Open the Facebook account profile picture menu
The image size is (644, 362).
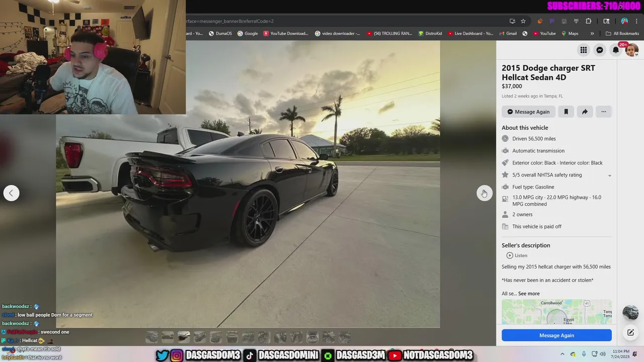point(632,50)
